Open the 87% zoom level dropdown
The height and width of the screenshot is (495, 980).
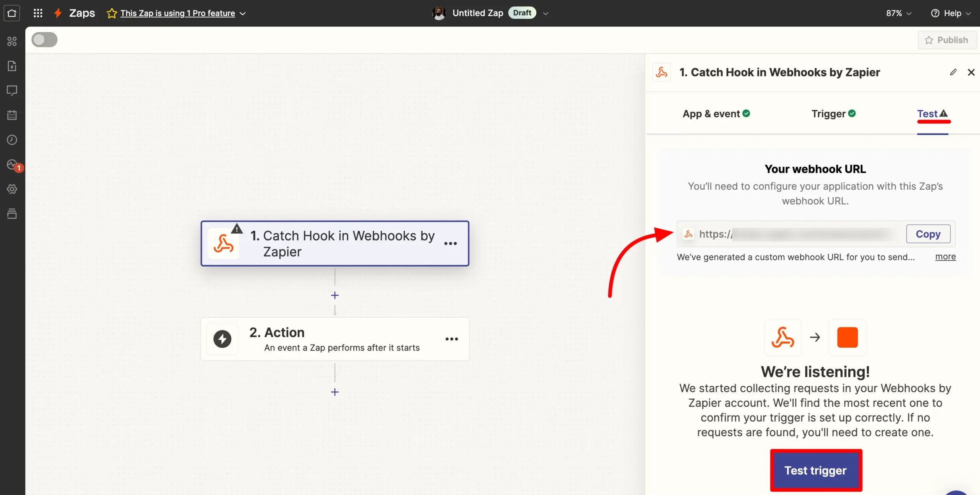pos(898,13)
